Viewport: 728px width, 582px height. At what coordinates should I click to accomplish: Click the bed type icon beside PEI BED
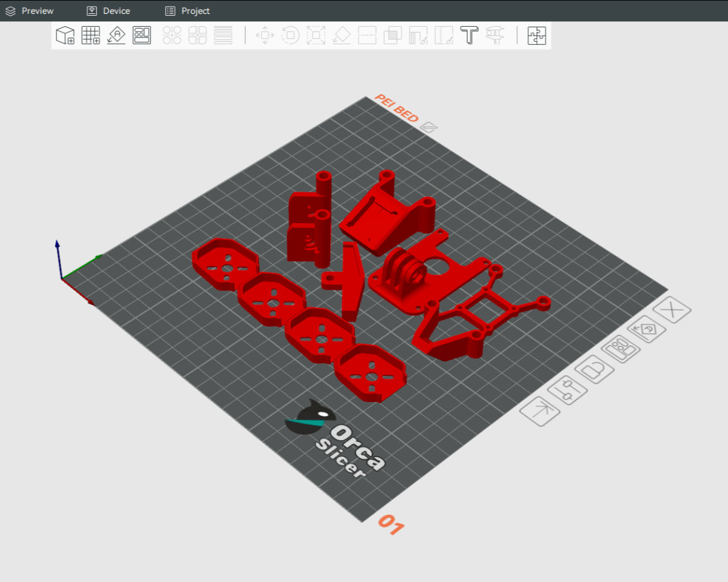(x=429, y=127)
